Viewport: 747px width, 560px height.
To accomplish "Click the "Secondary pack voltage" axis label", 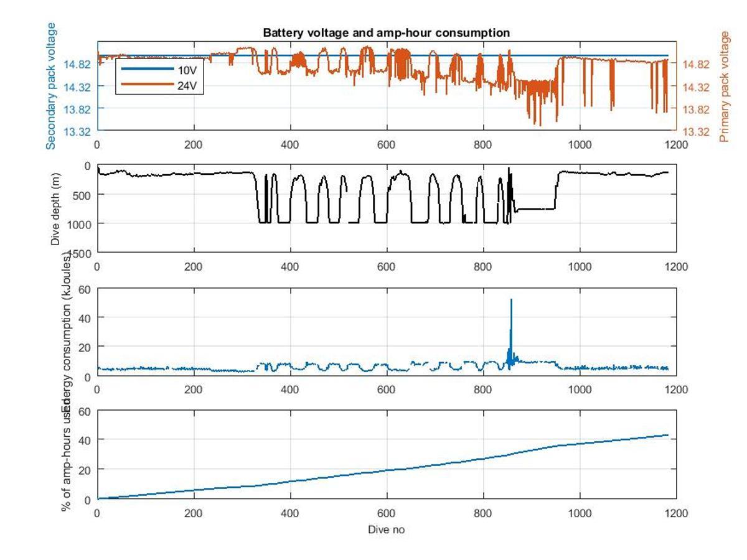I will click(51, 86).
